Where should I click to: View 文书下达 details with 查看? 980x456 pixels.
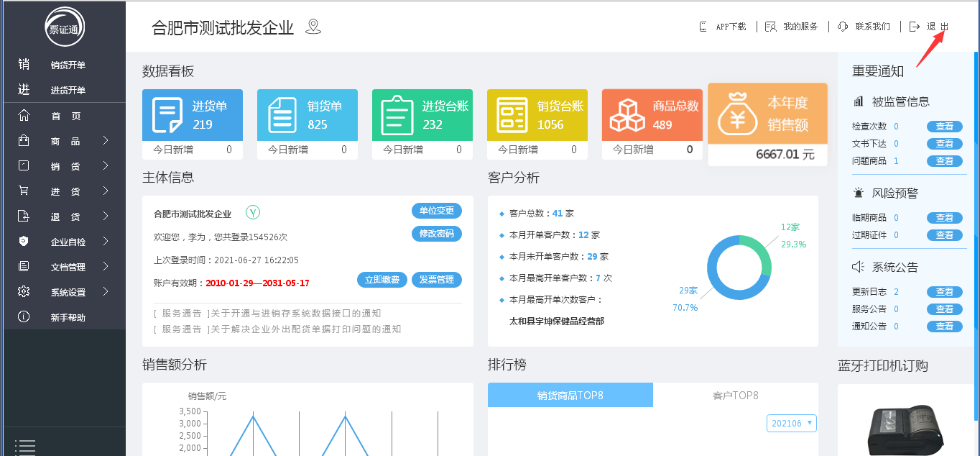point(945,144)
